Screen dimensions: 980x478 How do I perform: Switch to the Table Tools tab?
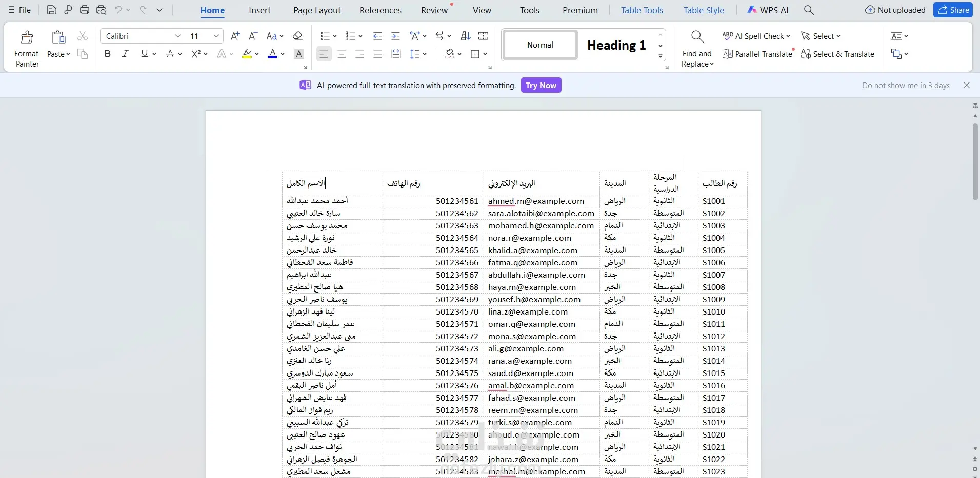click(x=642, y=10)
